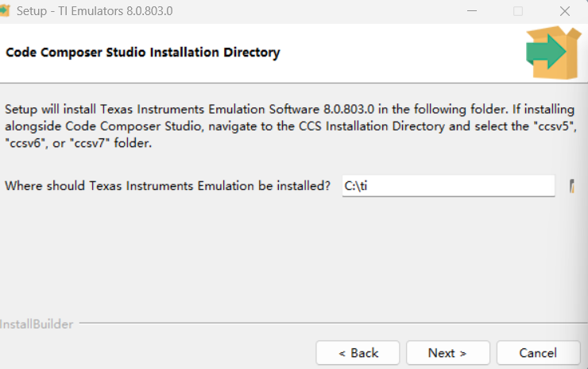The width and height of the screenshot is (588, 369).
Task: Click the Setup icon in title bar
Action: 4,10
